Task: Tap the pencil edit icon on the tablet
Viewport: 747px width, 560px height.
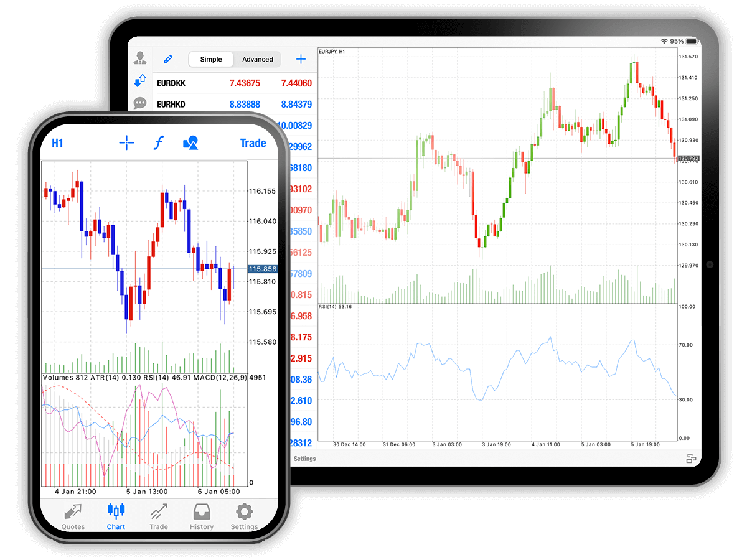Action: (167, 60)
